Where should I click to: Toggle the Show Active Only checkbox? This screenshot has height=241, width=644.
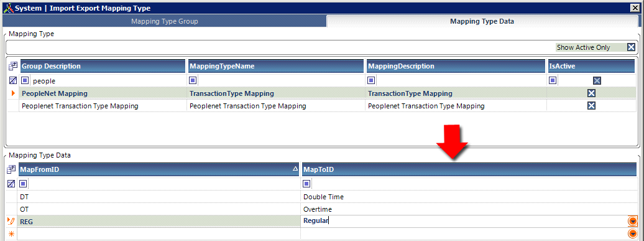point(632,47)
